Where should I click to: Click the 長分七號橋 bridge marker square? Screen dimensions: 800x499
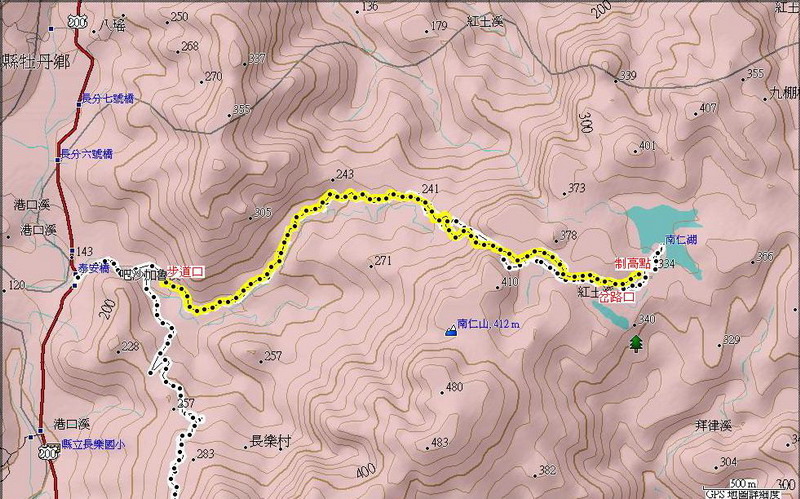pos(79,105)
